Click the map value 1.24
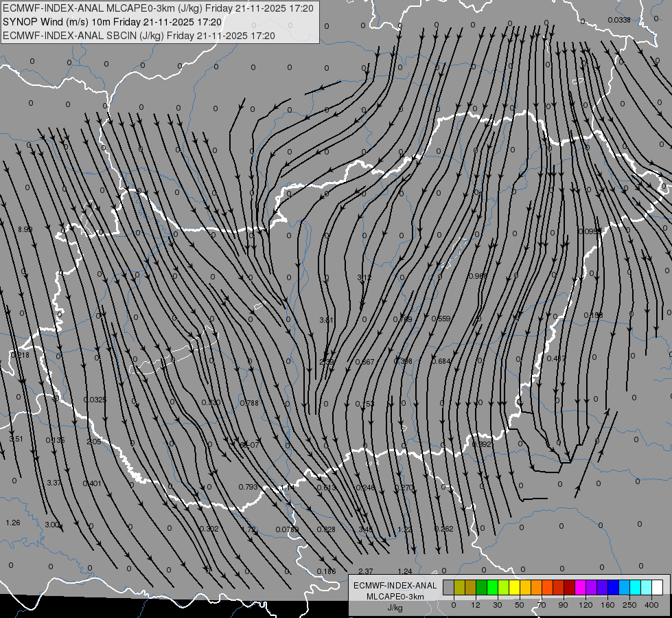The height and width of the screenshot is (618, 672). (x=405, y=571)
